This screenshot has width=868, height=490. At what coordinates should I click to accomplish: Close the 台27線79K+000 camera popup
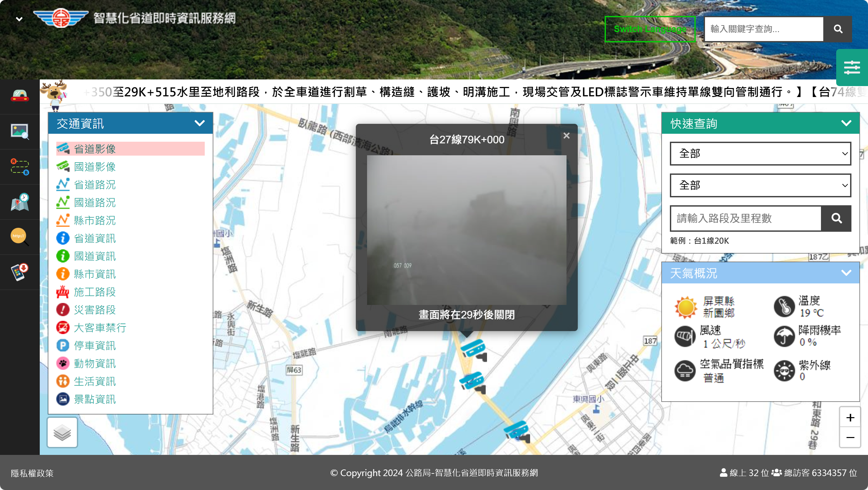(566, 136)
